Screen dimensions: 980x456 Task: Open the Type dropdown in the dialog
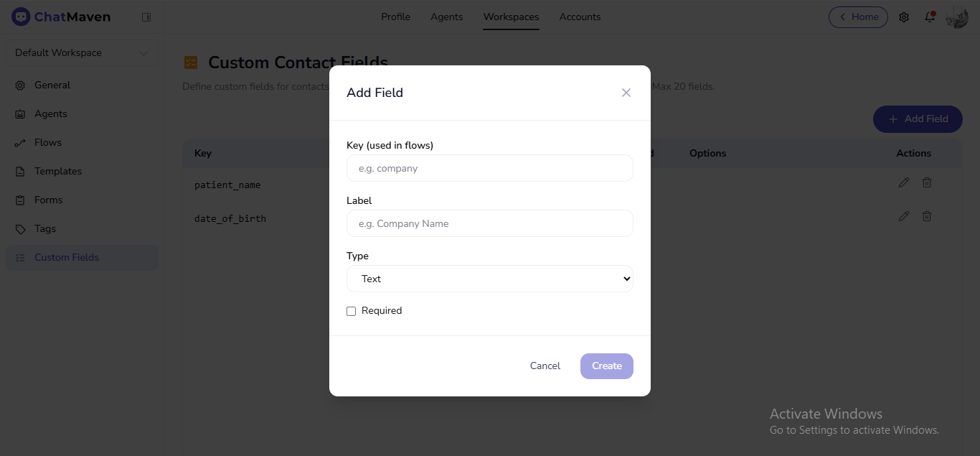click(489, 279)
